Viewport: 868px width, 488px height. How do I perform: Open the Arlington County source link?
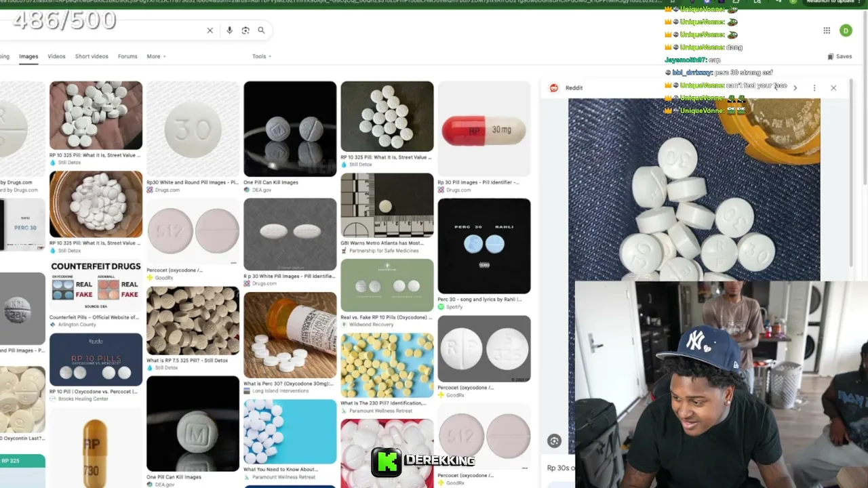coord(73,325)
